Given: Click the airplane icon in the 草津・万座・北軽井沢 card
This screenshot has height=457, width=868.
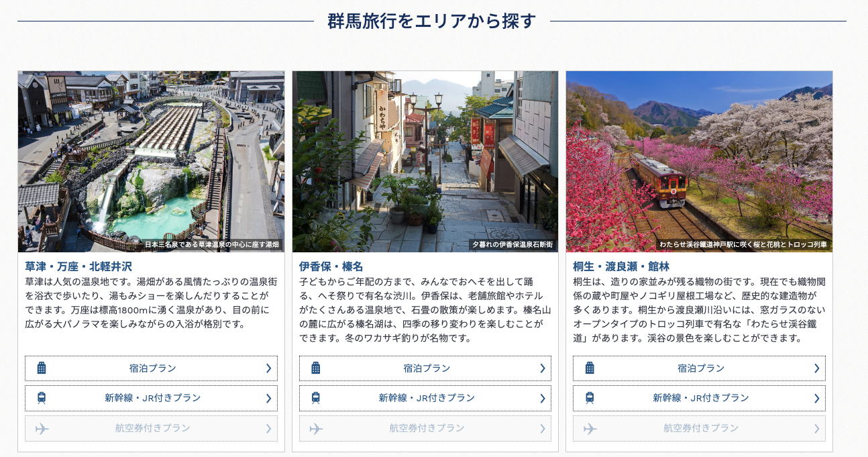Looking at the screenshot, I should 42,428.
